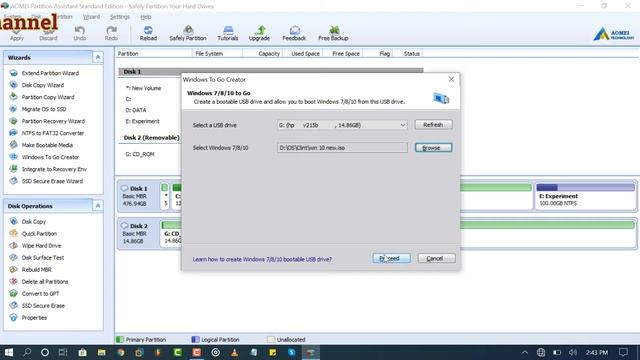Click the Reload toolbar icon
The image size is (640, 360).
pos(148,33)
